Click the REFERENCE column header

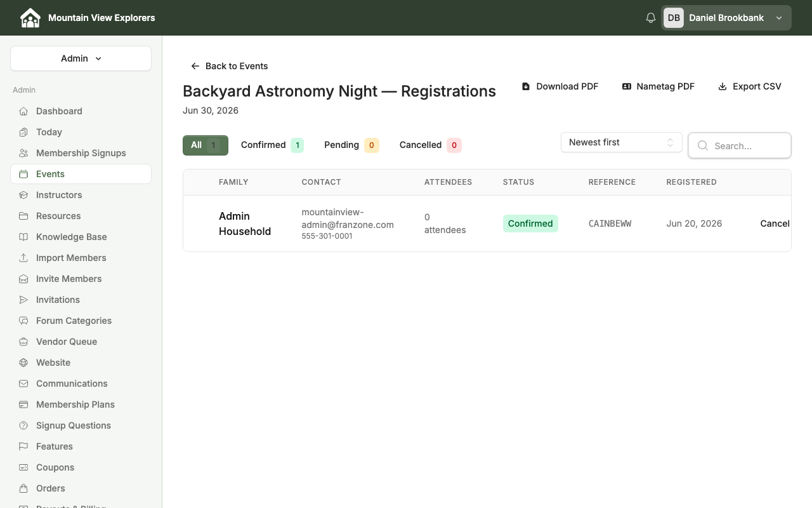pyautogui.click(x=612, y=182)
